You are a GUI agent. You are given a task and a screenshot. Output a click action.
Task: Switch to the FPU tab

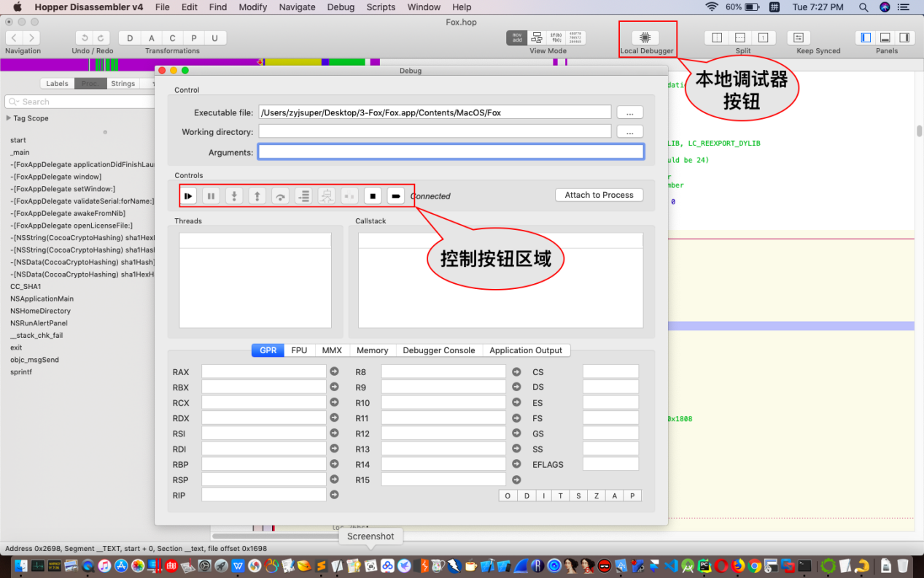pyautogui.click(x=299, y=350)
